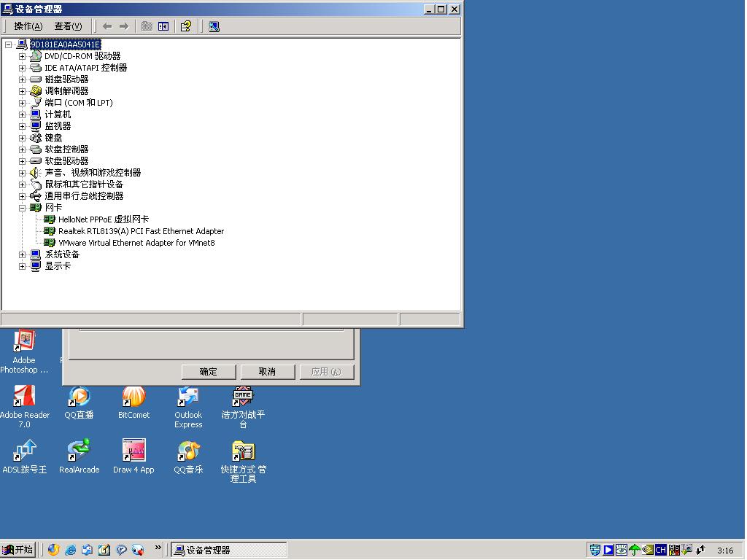Viewport: 747px width, 560px height.
Task: Open QQ直播 desktop shortcut
Action: pos(79,402)
